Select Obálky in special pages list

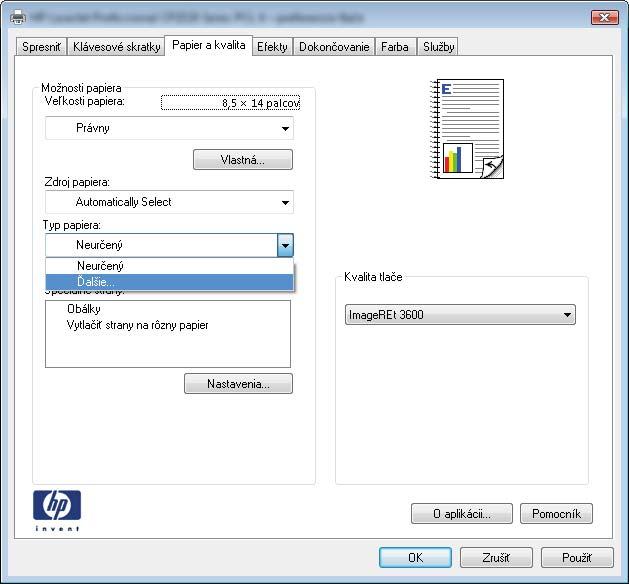pyautogui.click(x=84, y=309)
